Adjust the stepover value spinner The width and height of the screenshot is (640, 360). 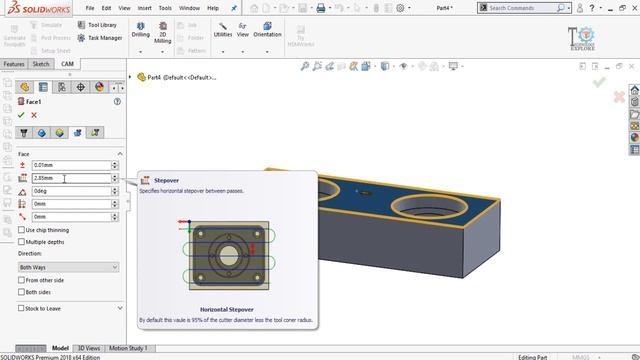(115, 178)
